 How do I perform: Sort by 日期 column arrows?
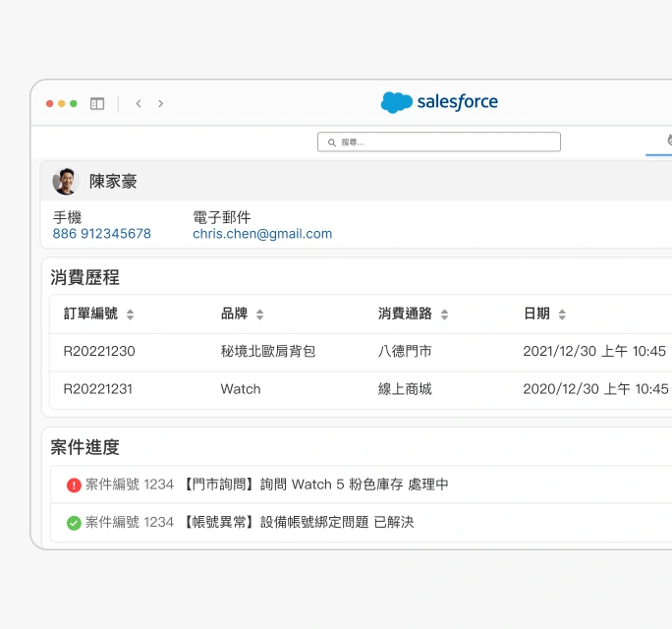pos(562,314)
